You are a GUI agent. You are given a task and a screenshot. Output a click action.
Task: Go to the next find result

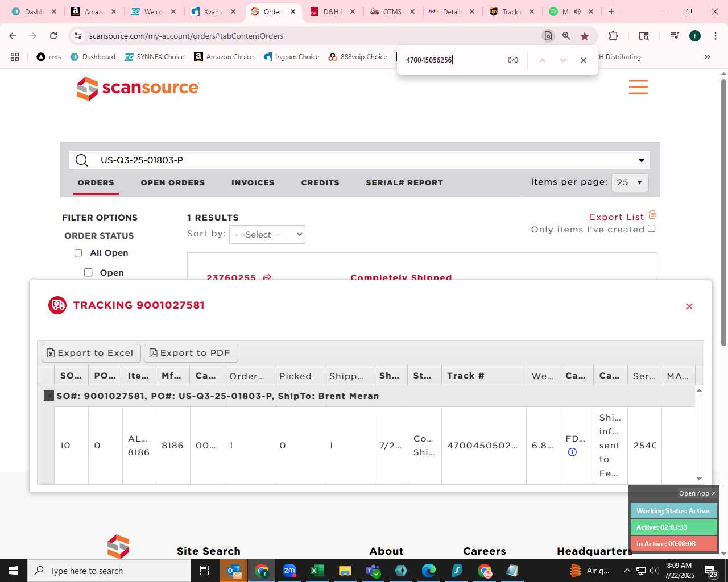562,60
